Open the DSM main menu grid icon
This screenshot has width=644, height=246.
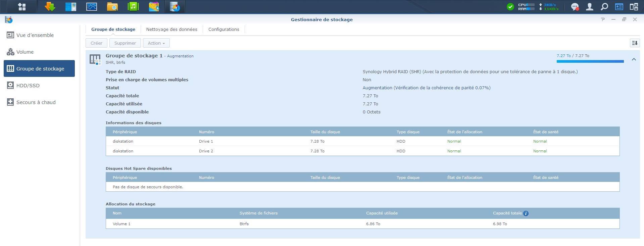(x=22, y=7)
